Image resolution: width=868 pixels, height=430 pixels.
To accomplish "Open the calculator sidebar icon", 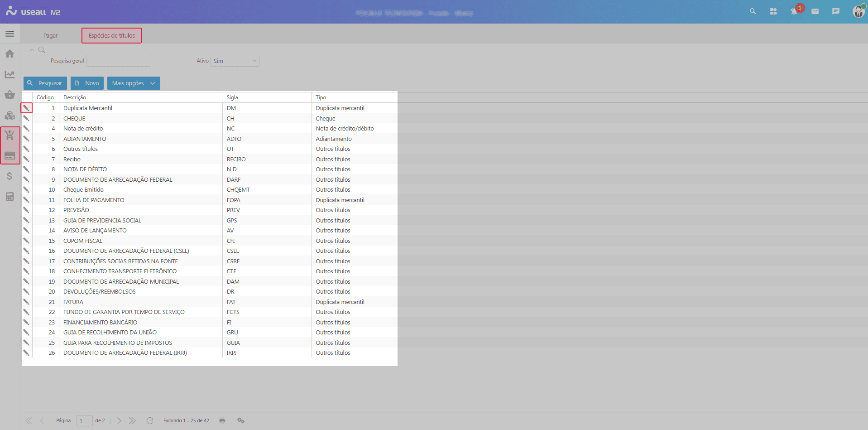I will click(10, 197).
